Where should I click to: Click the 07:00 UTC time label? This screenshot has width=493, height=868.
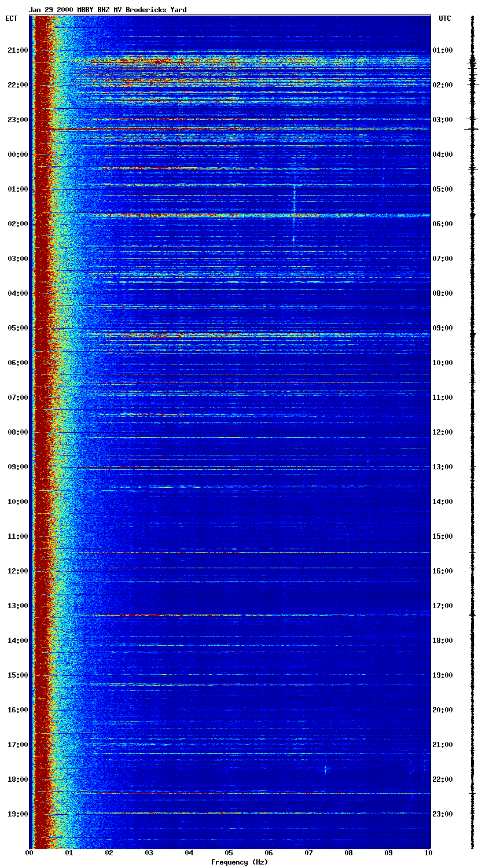point(443,259)
